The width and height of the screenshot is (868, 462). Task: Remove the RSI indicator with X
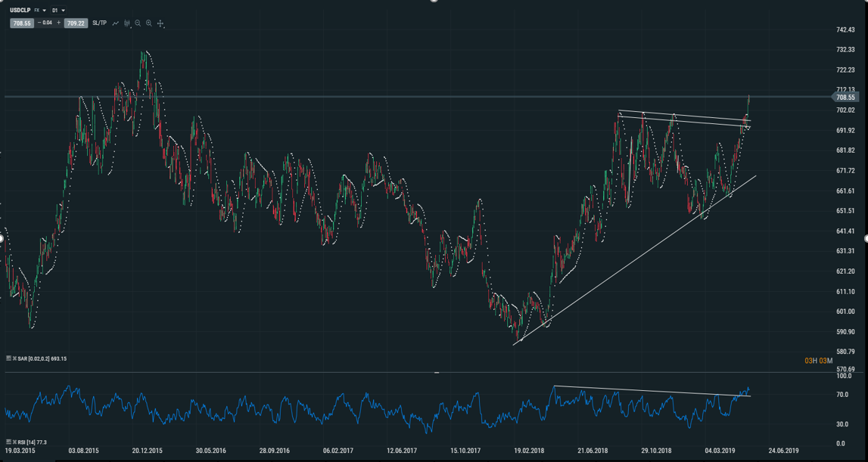pyautogui.click(x=14, y=441)
